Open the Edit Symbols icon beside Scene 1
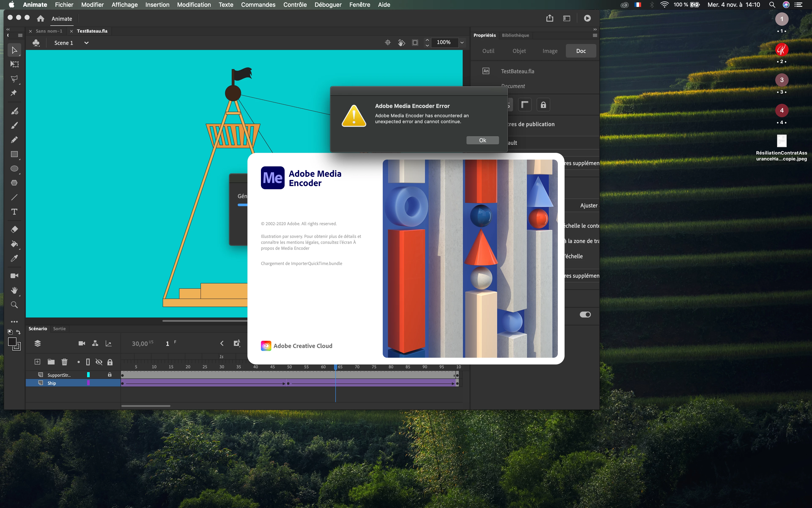Screen dimensions: 812x508 [x=36, y=43]
